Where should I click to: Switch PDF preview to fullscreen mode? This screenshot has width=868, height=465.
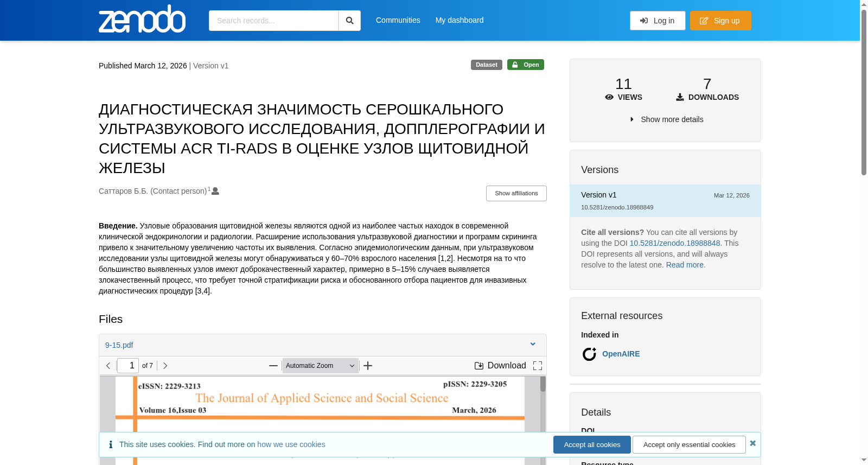[x=538, y=366]
